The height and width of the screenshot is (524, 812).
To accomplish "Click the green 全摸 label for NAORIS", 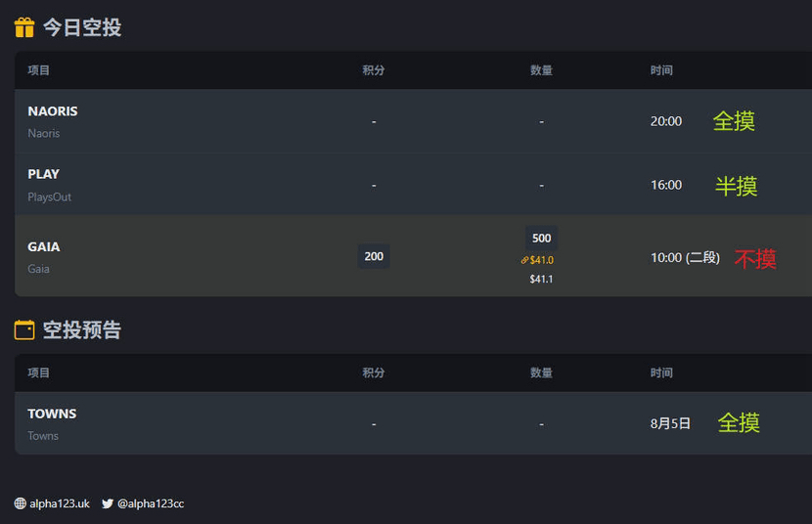I will coord(734,121).
